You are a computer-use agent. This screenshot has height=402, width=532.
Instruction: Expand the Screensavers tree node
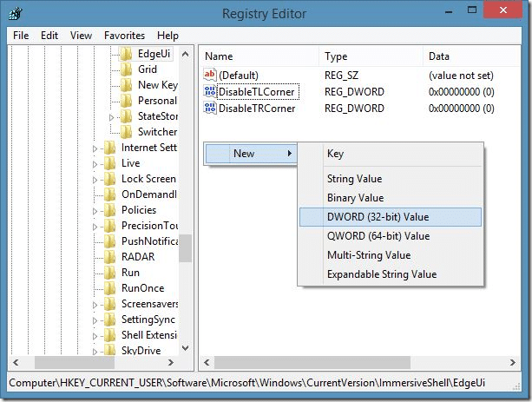coord(95,305)
